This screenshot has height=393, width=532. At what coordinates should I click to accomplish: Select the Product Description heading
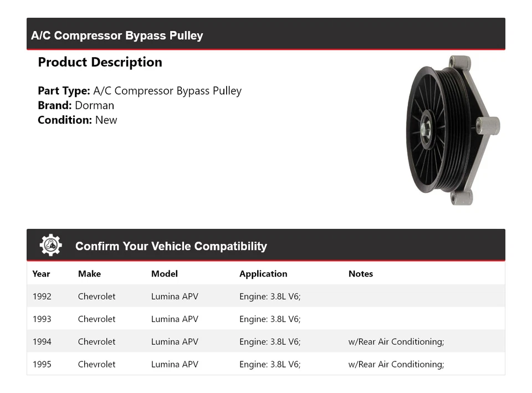100,62
